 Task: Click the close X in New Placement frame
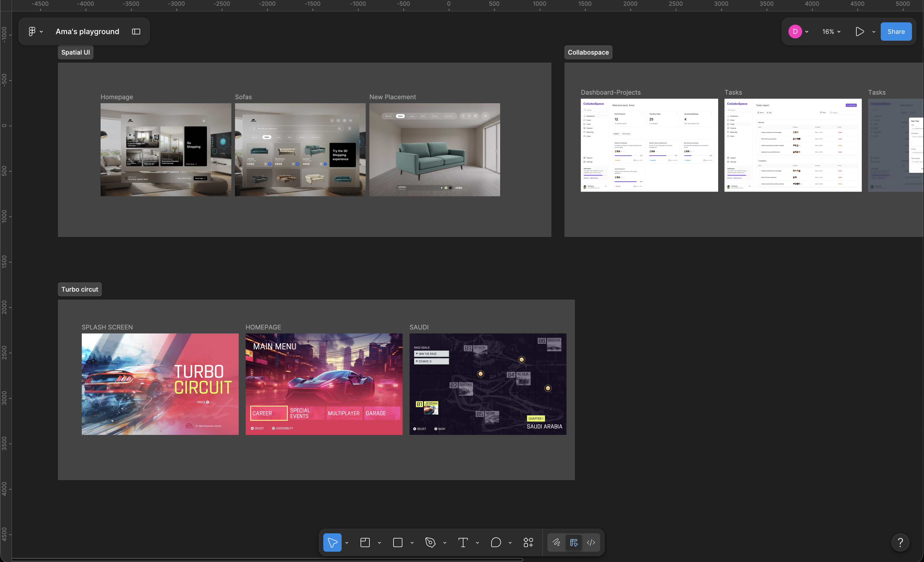tap(485, 116)
